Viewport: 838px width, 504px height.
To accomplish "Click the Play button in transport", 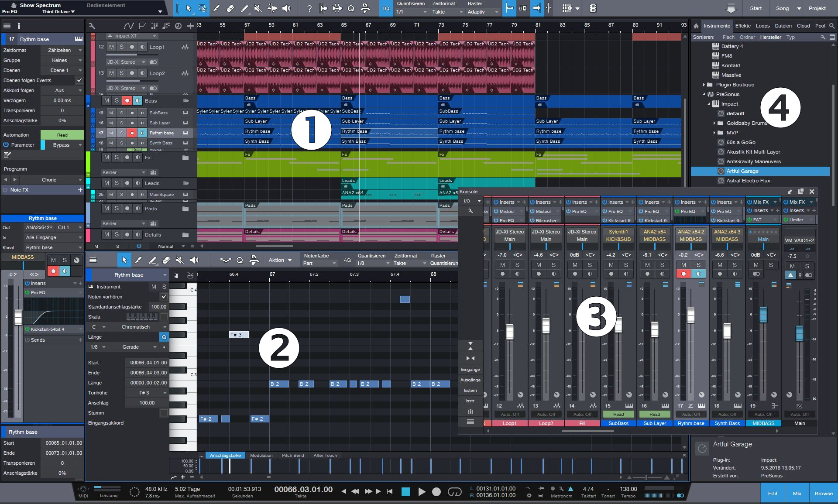I will [422, 492].
